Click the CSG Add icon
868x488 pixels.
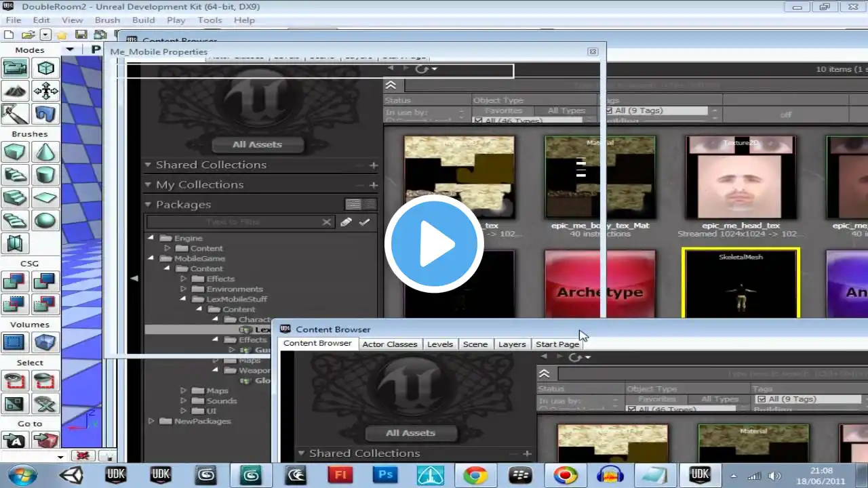pos(15,281)
